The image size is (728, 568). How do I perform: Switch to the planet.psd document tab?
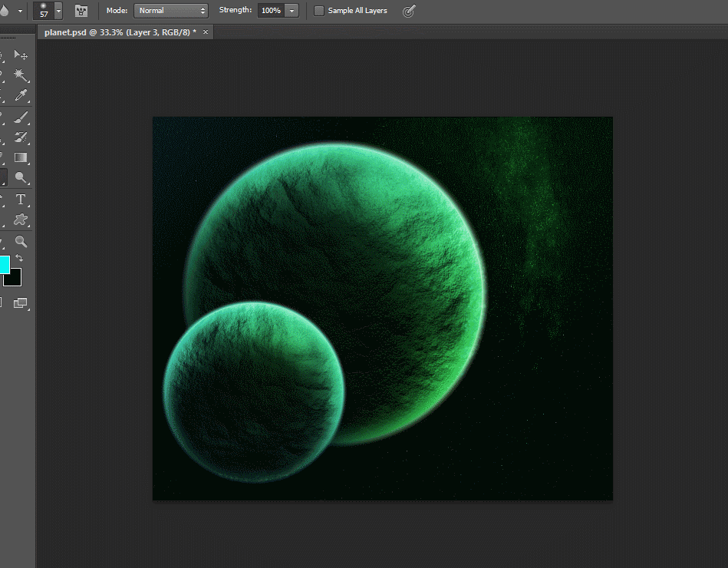120,32
